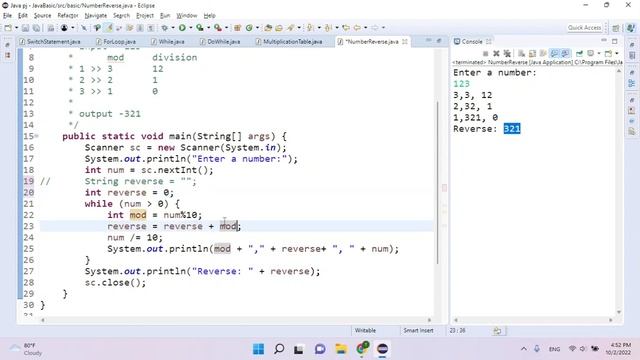This screenshot has height=360, width=640.
Task: Click the Save All toolbar icon
Action: [x=36, y=28]
